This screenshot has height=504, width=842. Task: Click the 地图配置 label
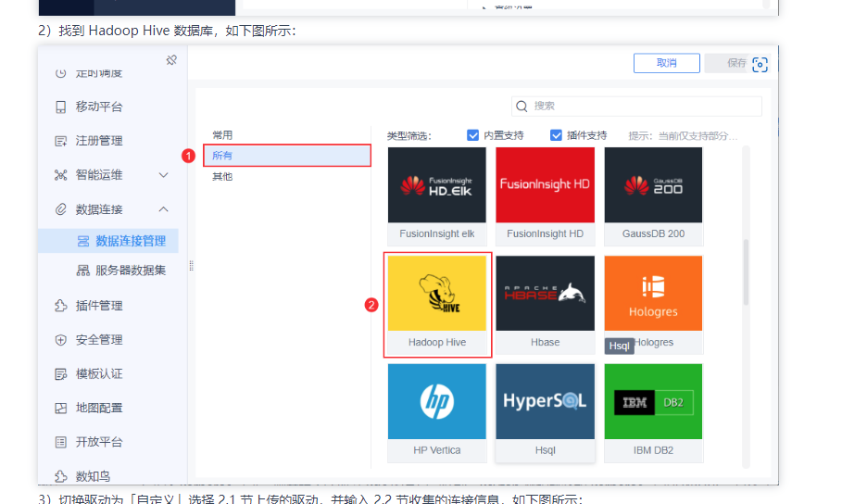(x=99, y=409)
